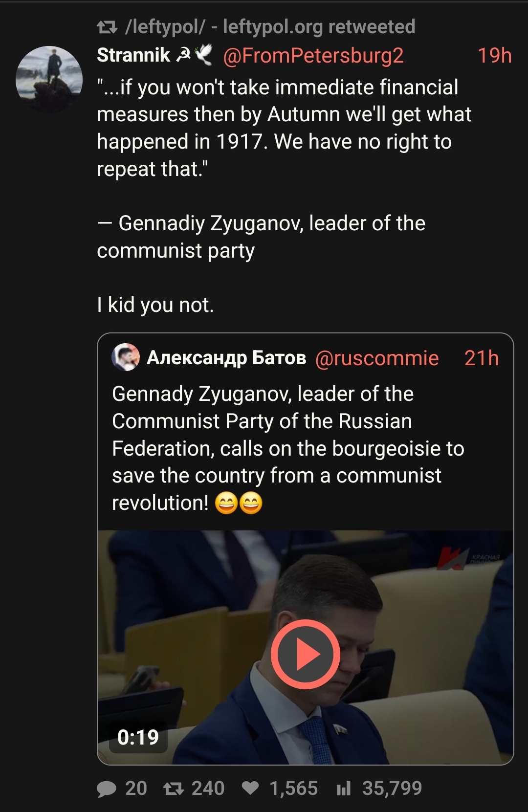Click the heart like icon

[250, 789]
